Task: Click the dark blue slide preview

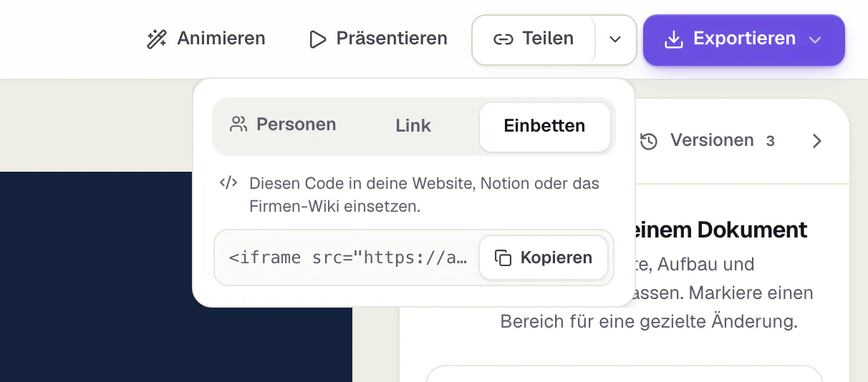Action: click(x=176, y=277)
